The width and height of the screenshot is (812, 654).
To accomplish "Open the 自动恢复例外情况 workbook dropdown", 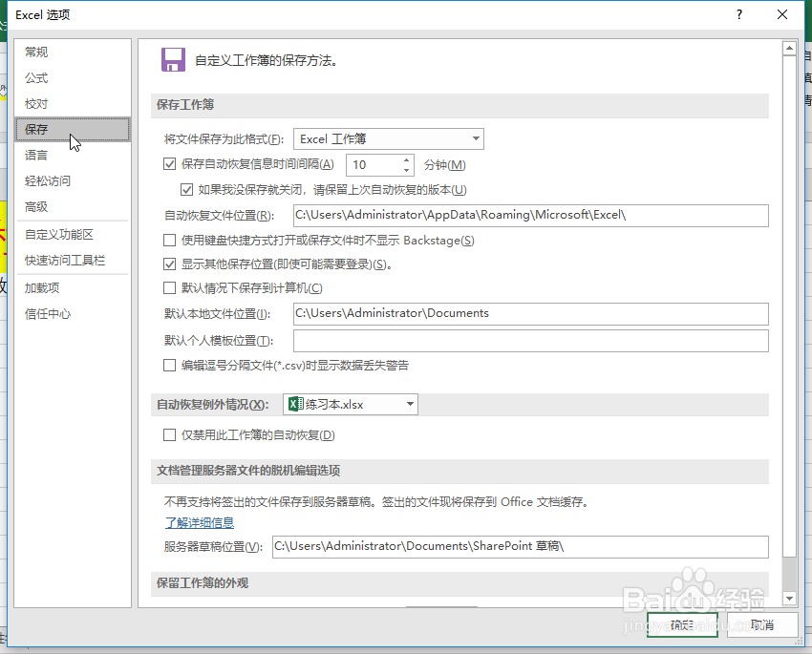I will (x=351, y=404).
